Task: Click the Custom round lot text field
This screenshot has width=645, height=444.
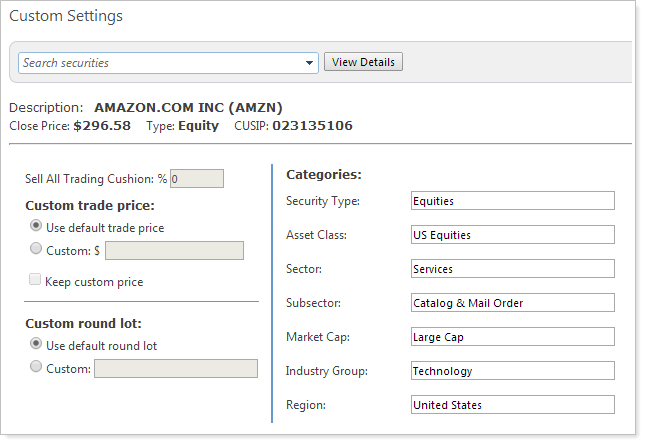Action: click(x=176, y=369)
